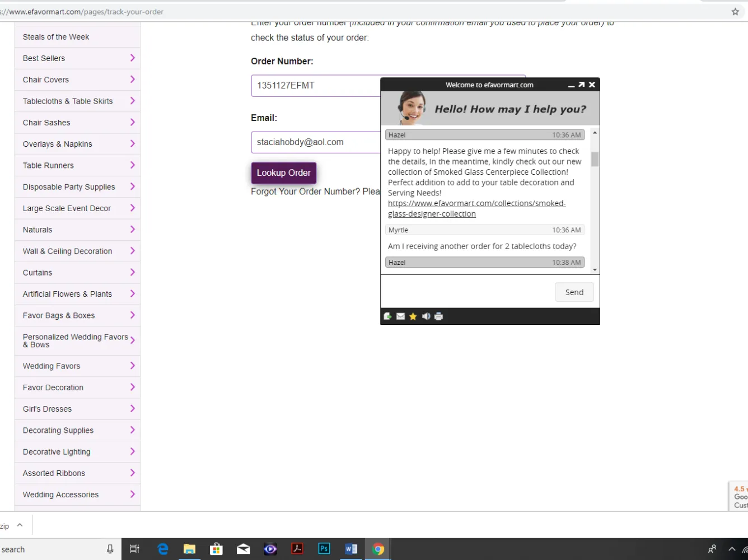Click the yellow star rating icon in chat
The width and height of the screenshot is (748, 560).
413,316
